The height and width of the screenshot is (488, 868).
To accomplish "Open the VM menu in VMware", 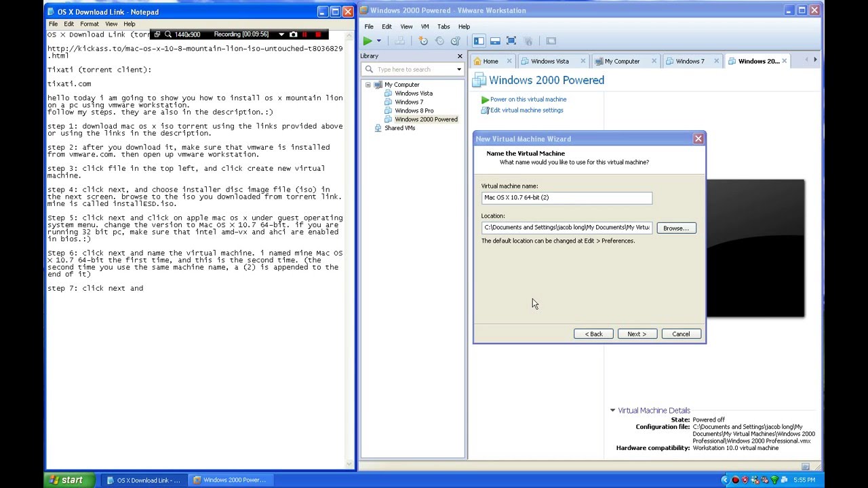I will coord(425,26).
